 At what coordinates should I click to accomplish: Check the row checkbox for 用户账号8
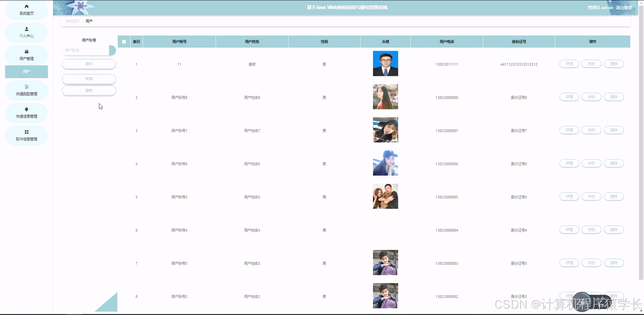pos(124,97)
